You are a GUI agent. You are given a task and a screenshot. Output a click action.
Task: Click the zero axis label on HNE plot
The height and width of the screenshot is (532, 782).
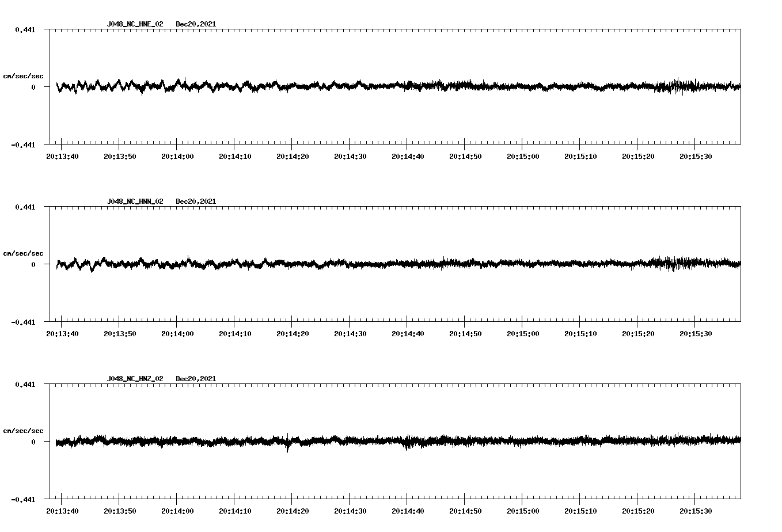pyautogui.click(x=33, y=87)
